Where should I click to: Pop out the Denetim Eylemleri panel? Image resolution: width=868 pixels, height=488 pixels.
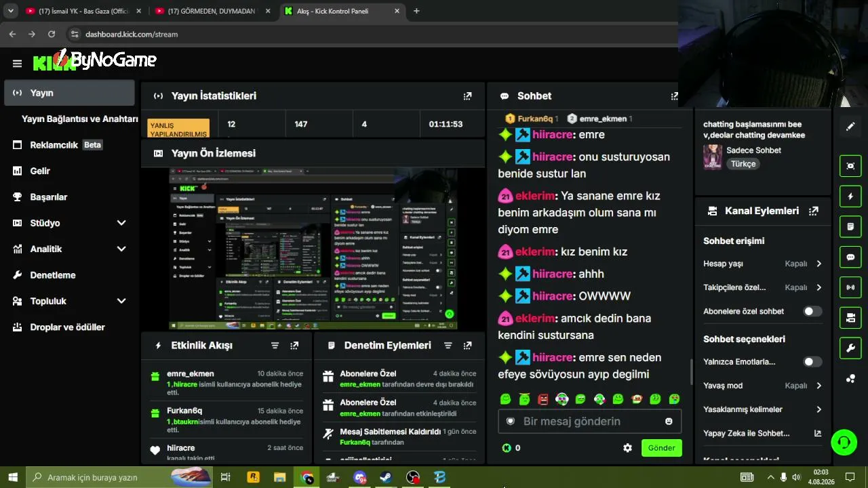click(x=467, y=346)
